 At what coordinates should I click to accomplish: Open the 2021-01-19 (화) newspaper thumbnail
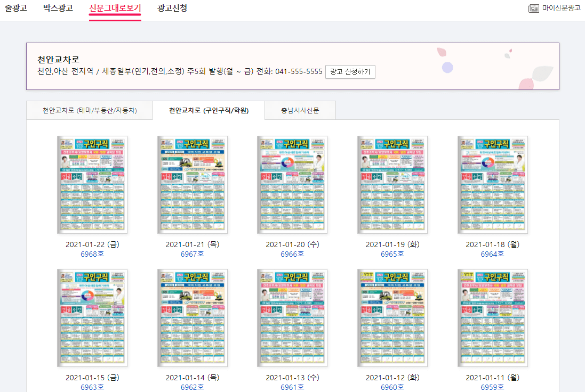click(392, 185)
